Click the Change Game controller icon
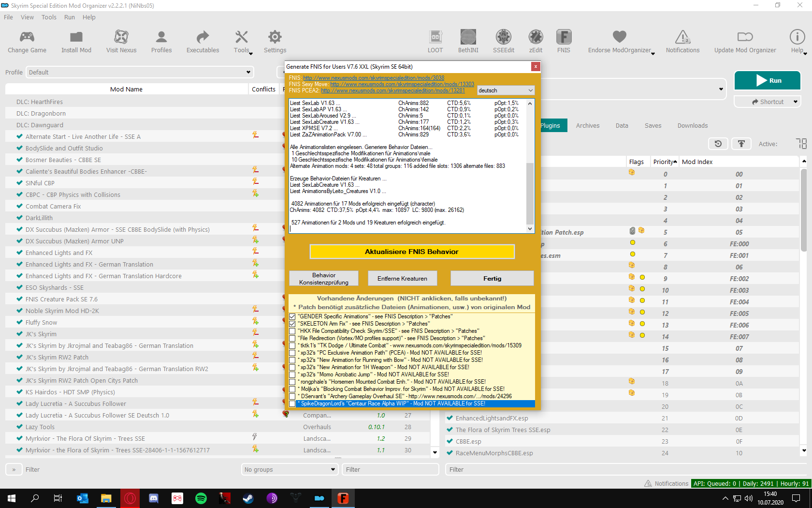Screen dimensions: 812x508 click(x=27, y=37)
